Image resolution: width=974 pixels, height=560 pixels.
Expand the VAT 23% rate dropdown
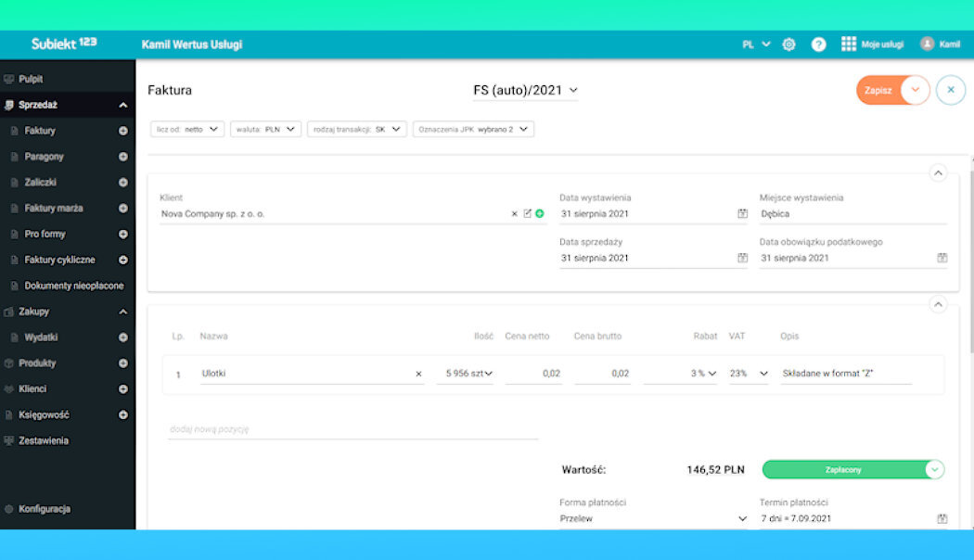tap(763, 374)
